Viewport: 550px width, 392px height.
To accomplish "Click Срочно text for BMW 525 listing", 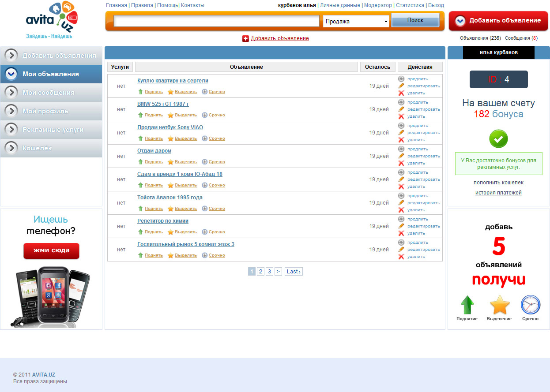I will click(x=217, y=115).
